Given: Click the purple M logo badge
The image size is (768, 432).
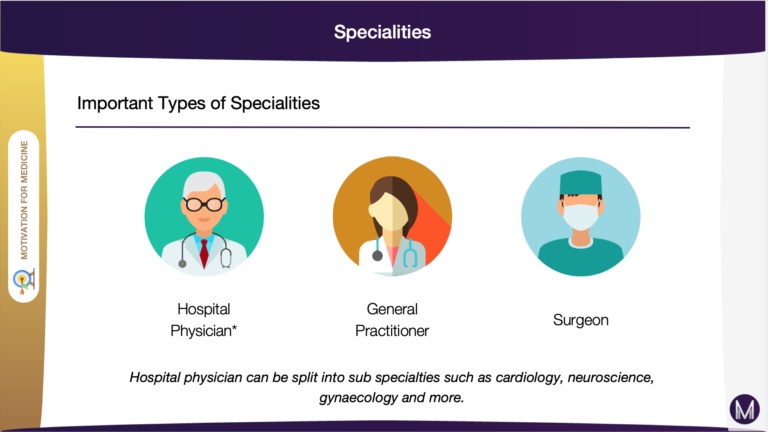Looking at the screenshot, I should (744, 409).
